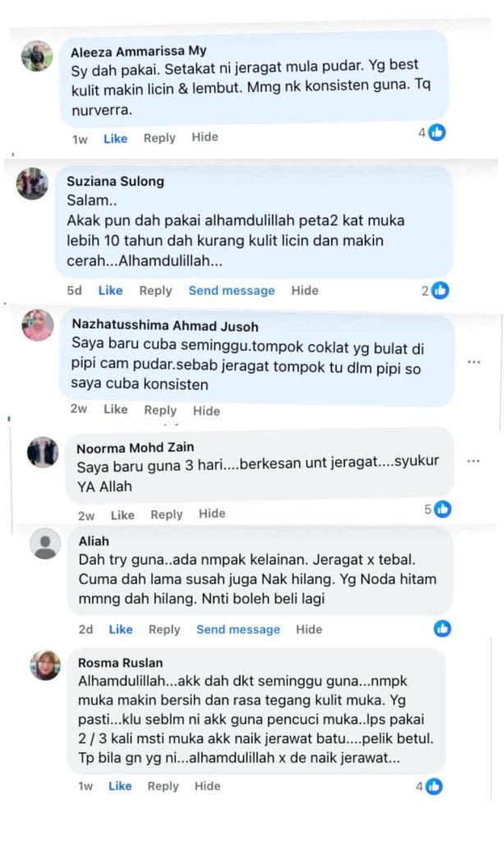Open the three-dot menu on Nazhatusshima's comment
This screenshot has width=504, height=841.
click(x=474, y=362)
